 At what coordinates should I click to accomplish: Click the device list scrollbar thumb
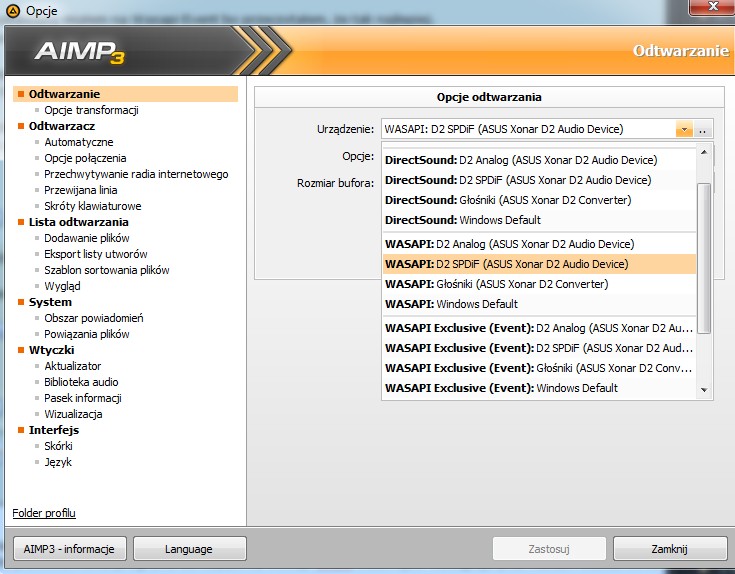pos(704,258)
